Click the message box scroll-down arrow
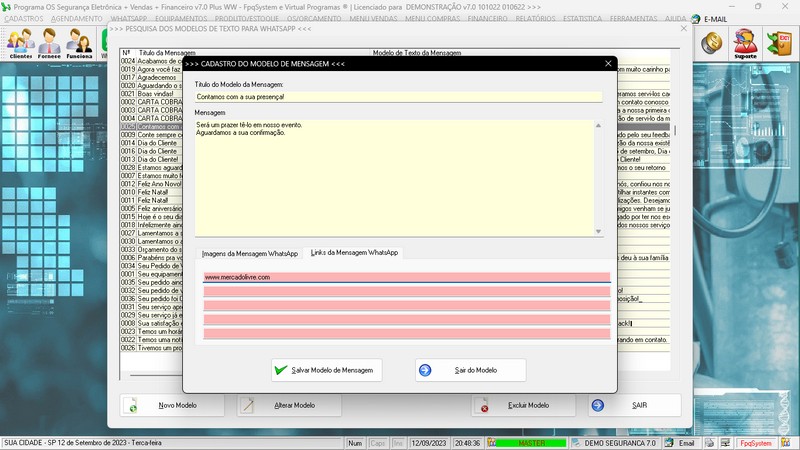Image resolution: width=800 pixels, height=450 pixels. (598, 232)
